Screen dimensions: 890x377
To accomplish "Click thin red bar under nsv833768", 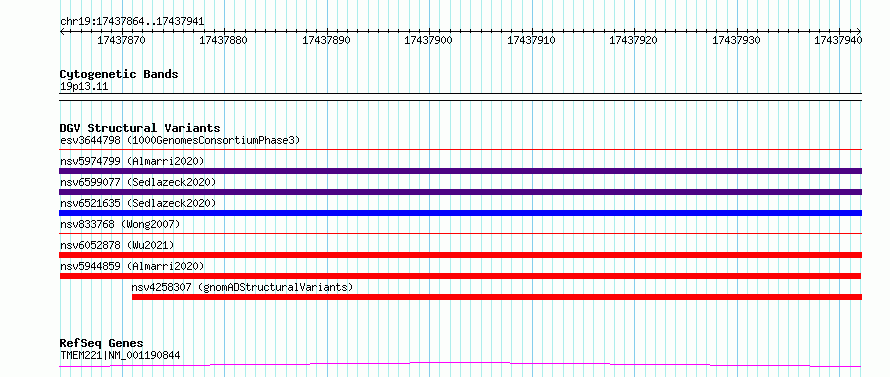I will pyautogui.click(x=460, y=233).
